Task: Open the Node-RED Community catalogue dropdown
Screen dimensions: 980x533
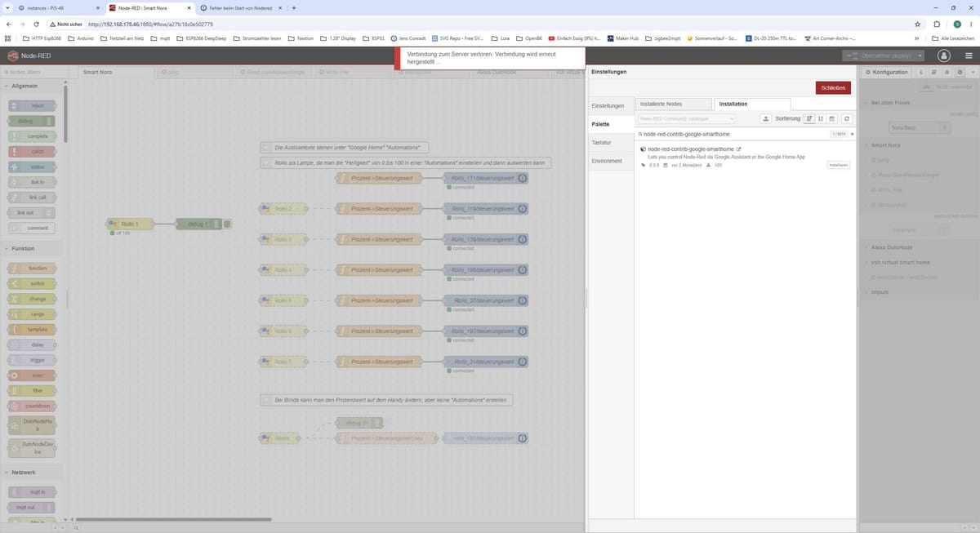Action: point(686,118)
